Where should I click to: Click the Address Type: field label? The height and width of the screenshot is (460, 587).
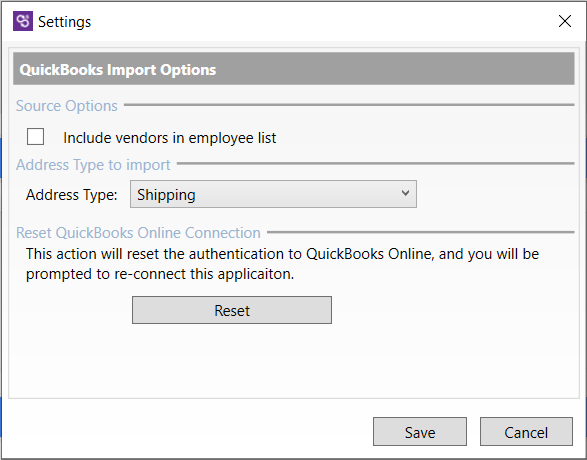tap(72, 195)
